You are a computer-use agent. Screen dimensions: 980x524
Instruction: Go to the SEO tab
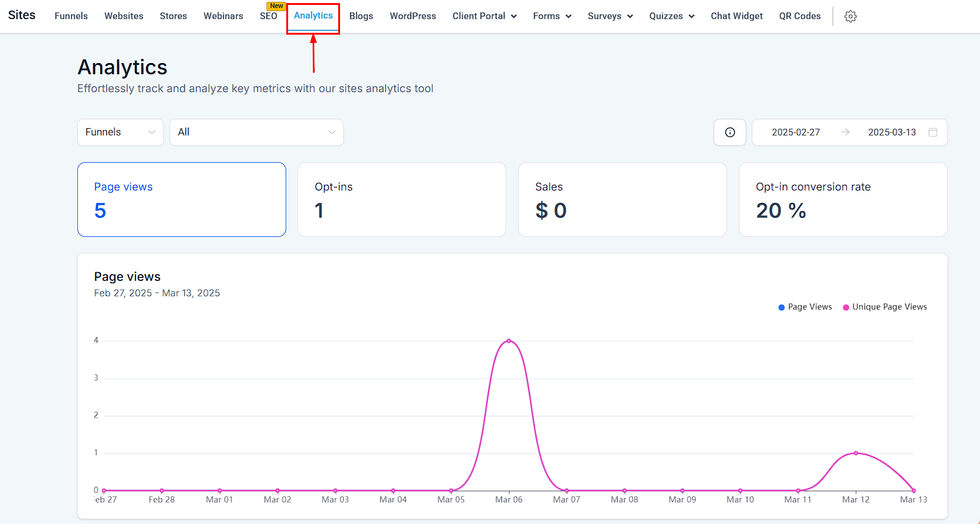pyautogui.click(x=268, y=16)
